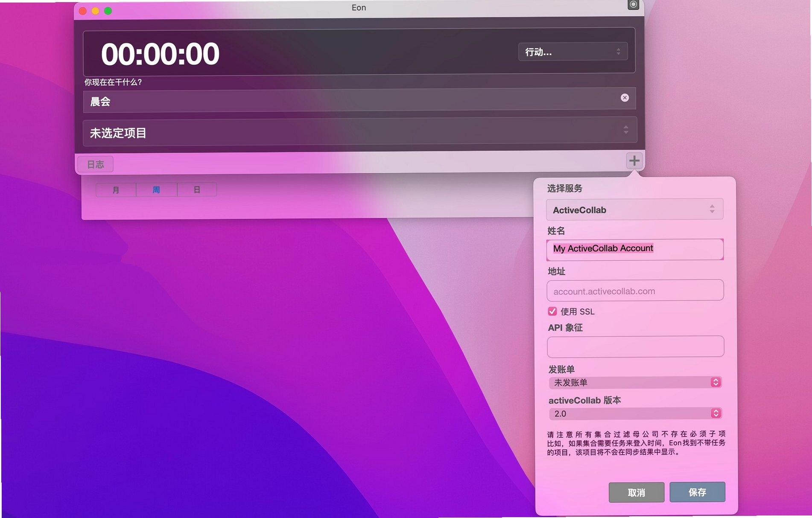This screenshot has height=518, width=812.
Task: Open the activeCollab 版本 2.0 dropdown
Action: click(635, 413)
